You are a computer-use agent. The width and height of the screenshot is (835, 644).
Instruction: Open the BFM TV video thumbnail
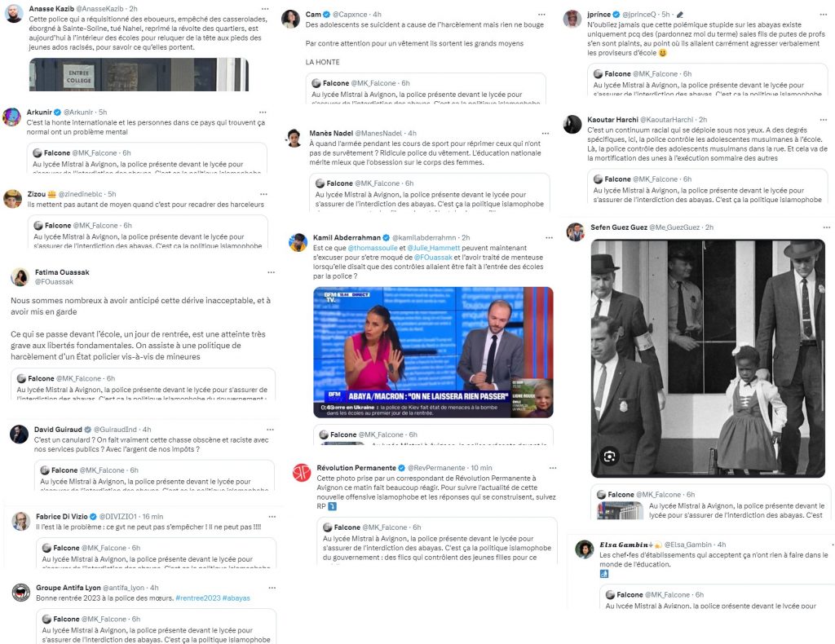click(433, 352)
